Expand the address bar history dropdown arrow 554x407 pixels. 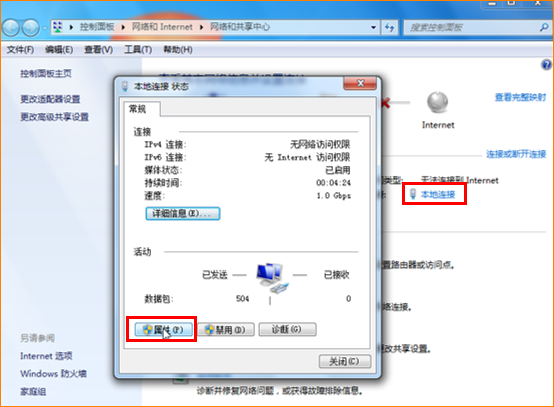[x=373, y=27]
